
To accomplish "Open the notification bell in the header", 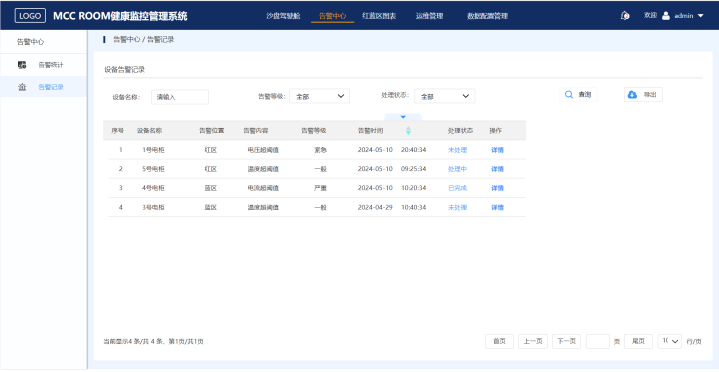I will click(x=625, y=16).
